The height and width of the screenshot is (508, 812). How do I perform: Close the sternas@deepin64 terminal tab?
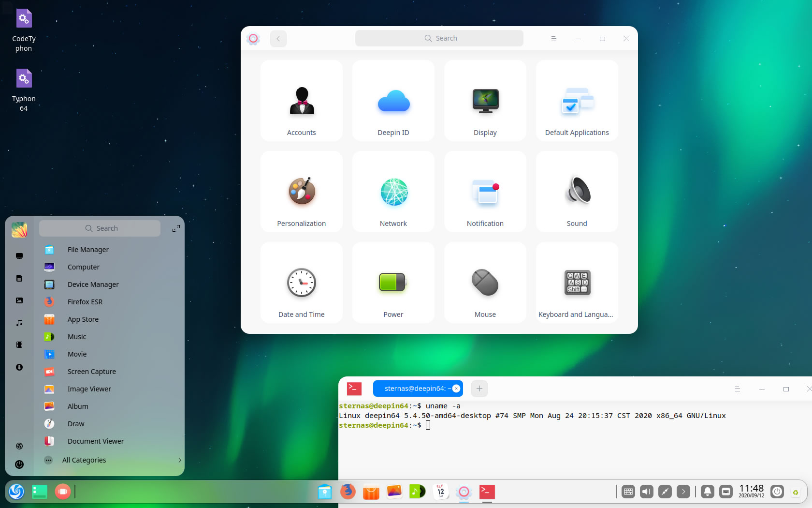click(x=456, y=388)
